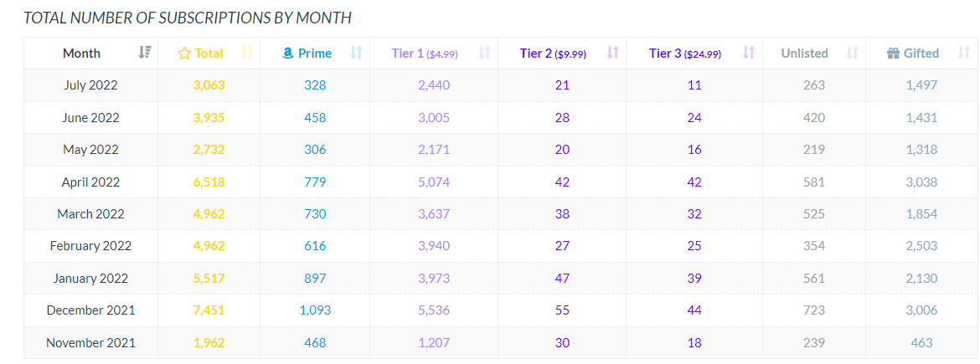Click the Gifted column header text

[x=921, y=53]
